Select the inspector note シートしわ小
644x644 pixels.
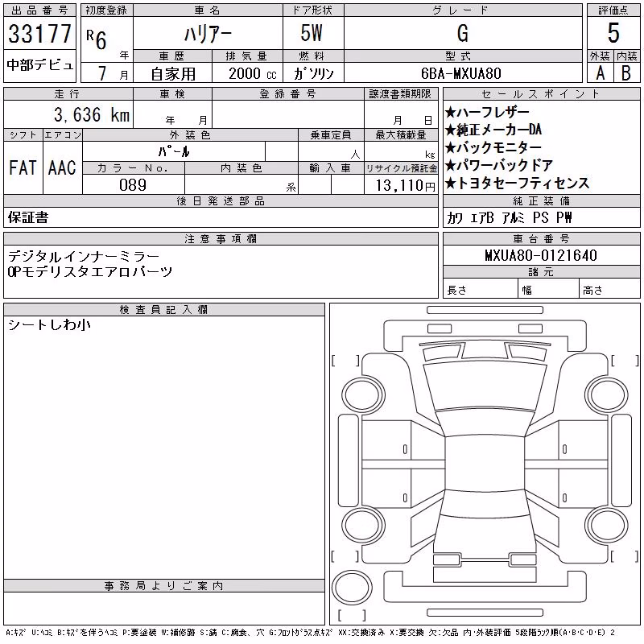(49, 325)
